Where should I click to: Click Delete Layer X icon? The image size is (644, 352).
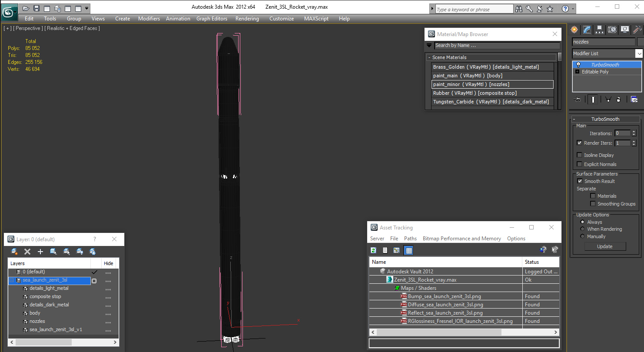pyautogui.click(x=27, y=252)
